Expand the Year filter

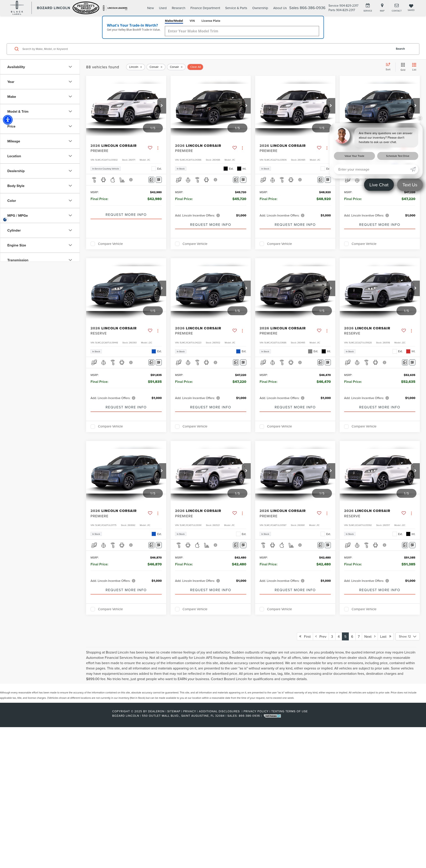click(x=40, y=82)
